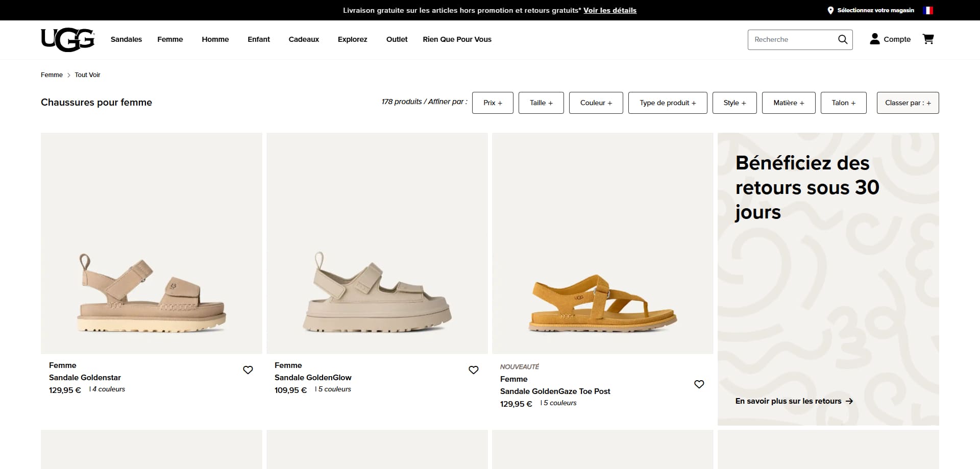
Task: Click the GoldenGlow 5 couleurs text
Action: point(334,389)
